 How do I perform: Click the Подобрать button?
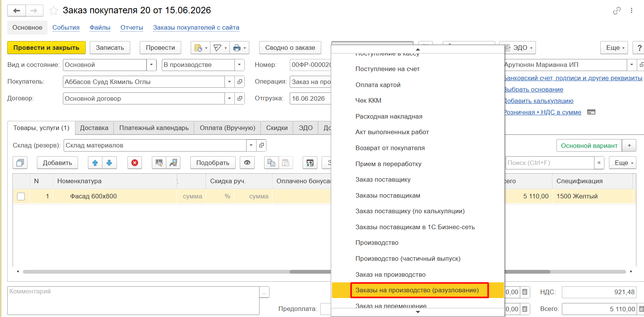[213, 163]
